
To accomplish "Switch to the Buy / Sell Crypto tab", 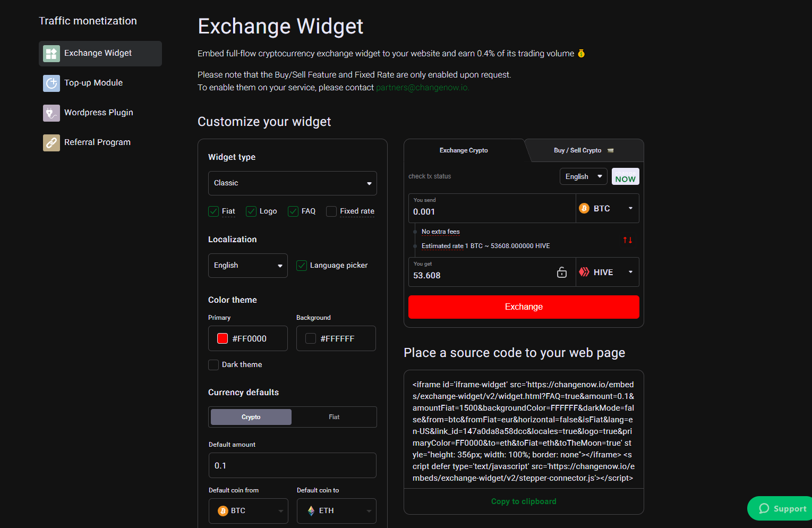I will (584, 150).
